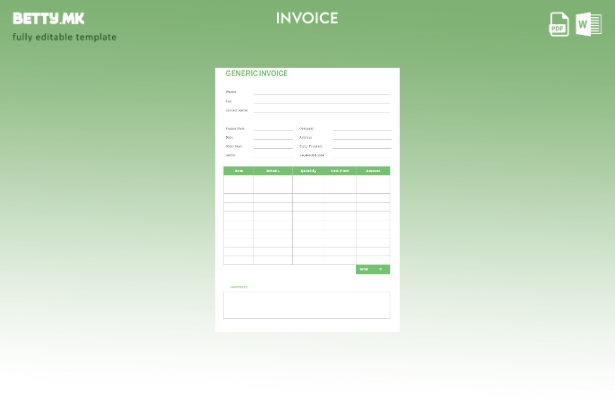This screenshot has width=615, height=400.
Task: Click the PDF file format icon
Action: [559, 24]
